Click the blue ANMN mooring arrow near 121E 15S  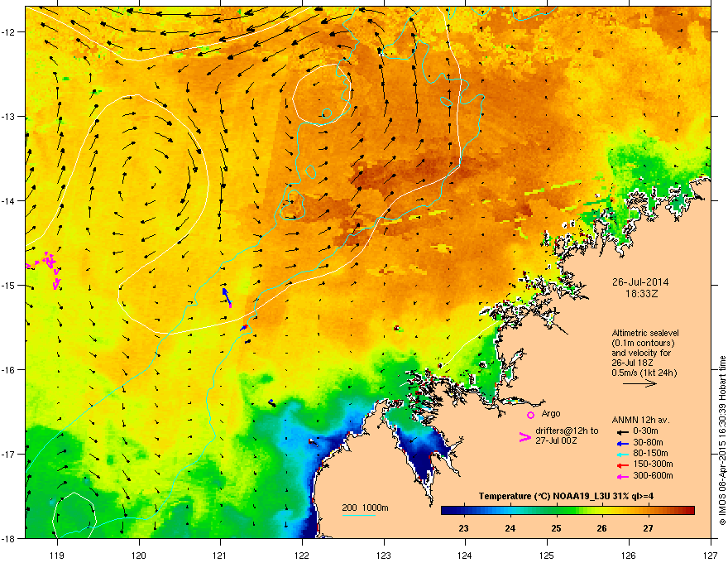tap(226, 296)
